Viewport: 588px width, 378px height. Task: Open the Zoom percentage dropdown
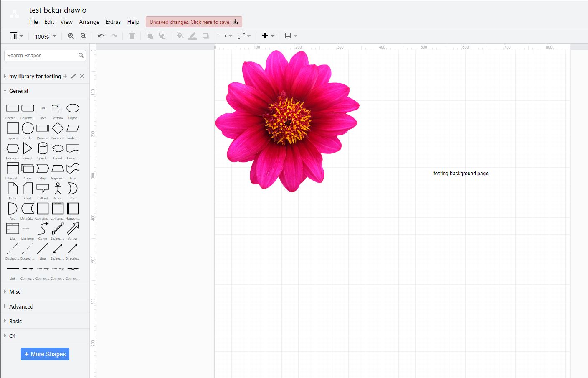tap(45, 36)
